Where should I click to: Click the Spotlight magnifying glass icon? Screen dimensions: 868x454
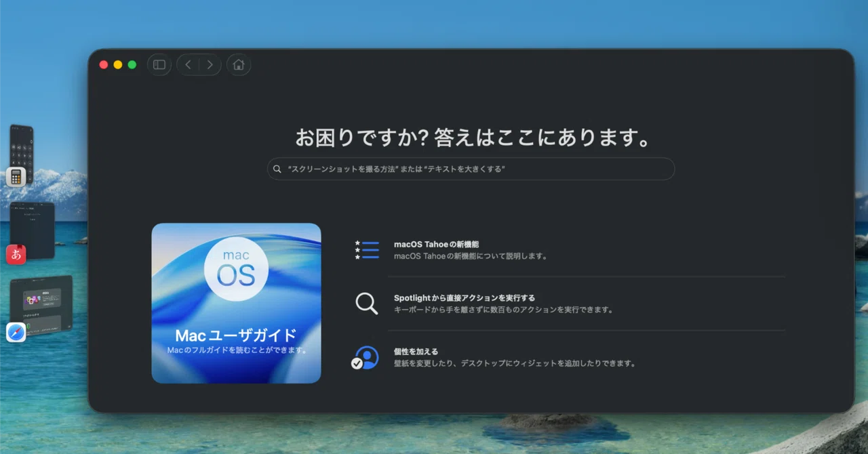(x=367, y=304)
